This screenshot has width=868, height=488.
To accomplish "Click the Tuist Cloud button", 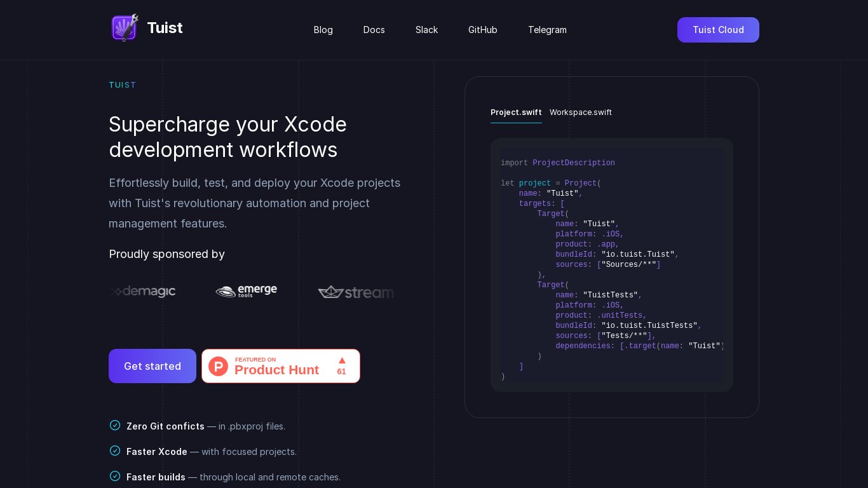I will pos(718,30).
